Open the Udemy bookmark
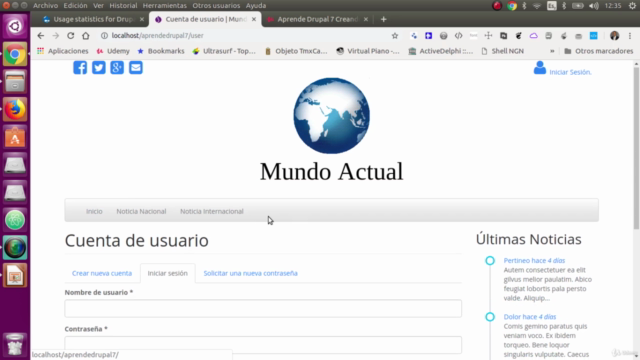 coord(113,51)
